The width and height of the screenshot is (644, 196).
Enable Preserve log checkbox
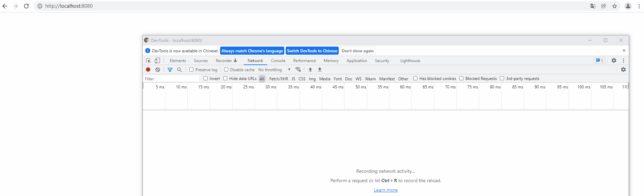(x=191, y=69)
